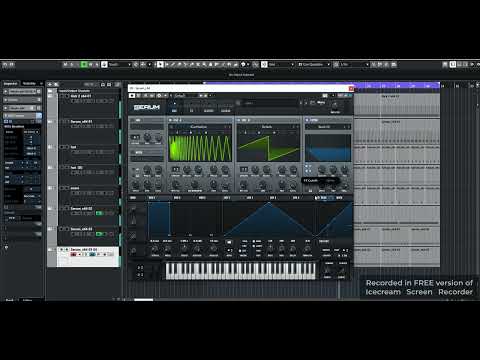The image size is (480, 360).
Task: Select the LFO 2 modulation tab
Action: point(250,198)
